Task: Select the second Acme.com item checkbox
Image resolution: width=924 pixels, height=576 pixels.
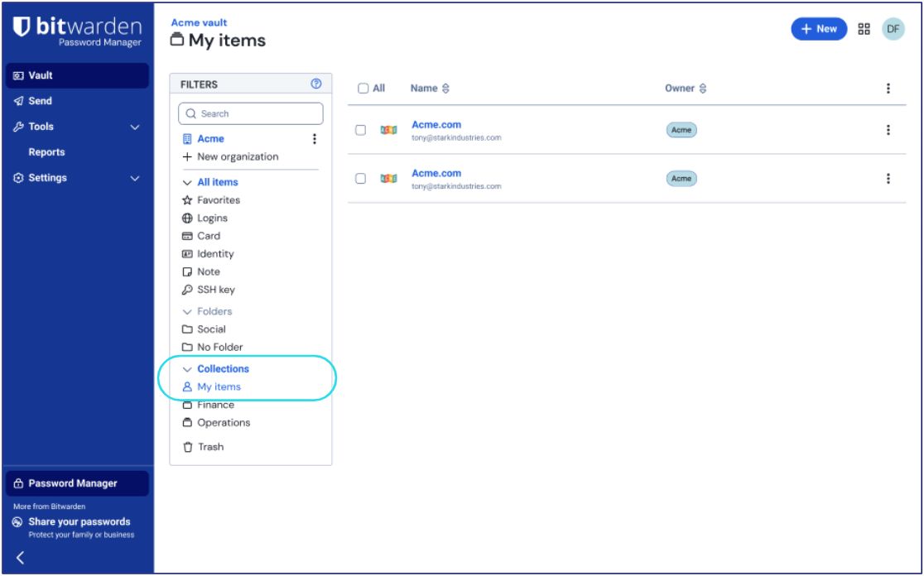Action: (x=360, y=179)
